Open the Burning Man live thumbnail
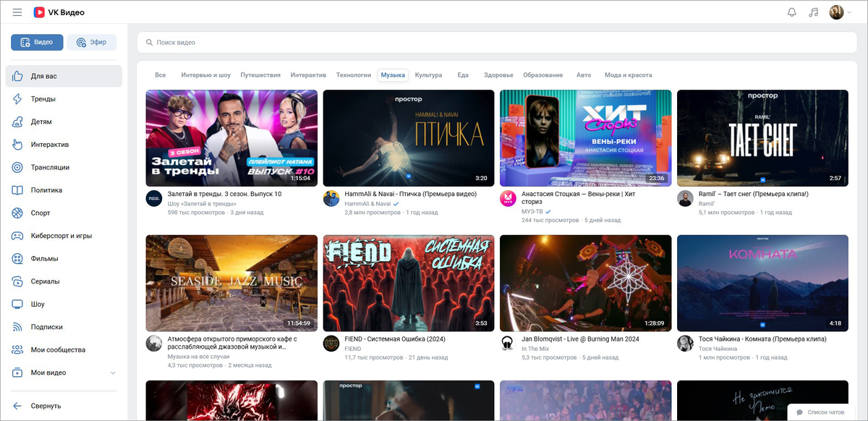This screenshot has width=868, height=421. coord(586,283)
